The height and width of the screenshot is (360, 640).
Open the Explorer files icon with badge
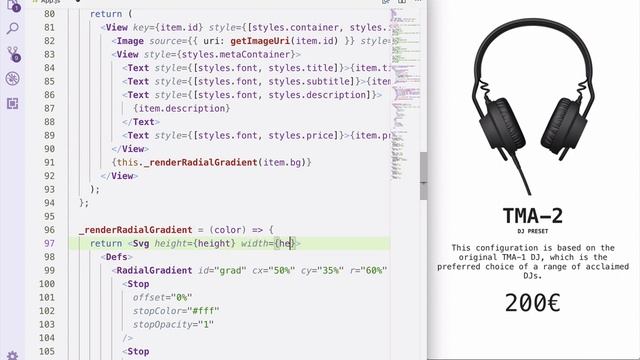(x=13, y=6)
